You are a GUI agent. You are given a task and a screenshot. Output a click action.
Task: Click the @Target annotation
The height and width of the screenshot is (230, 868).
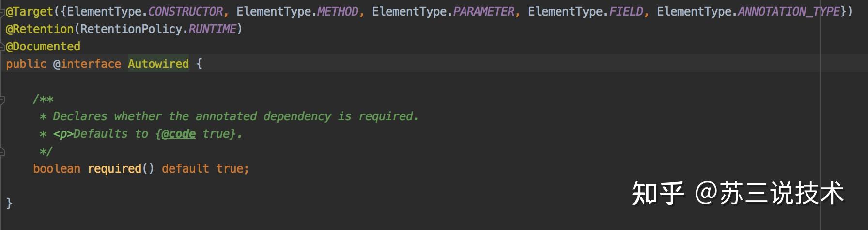29,12
